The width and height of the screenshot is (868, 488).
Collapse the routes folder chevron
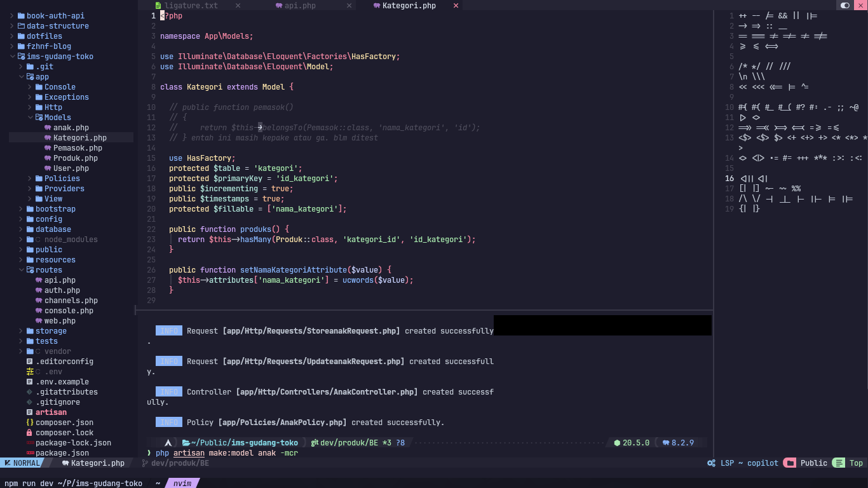coord(21,270)
